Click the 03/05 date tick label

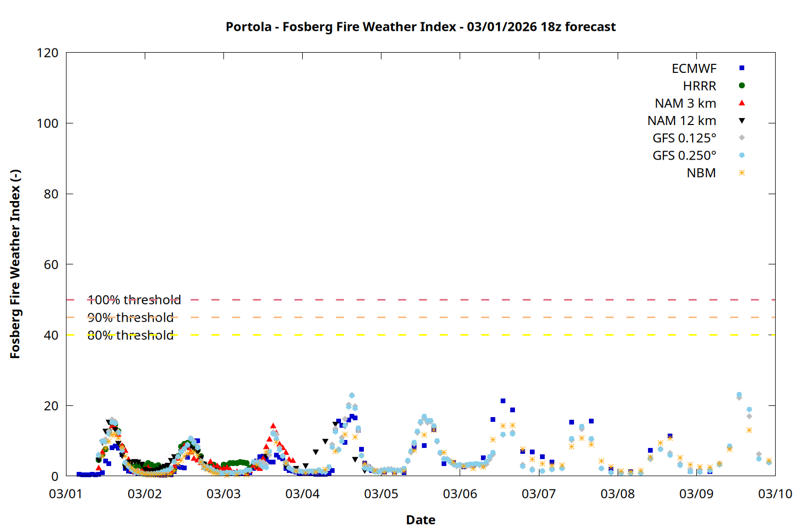point(381,494)
